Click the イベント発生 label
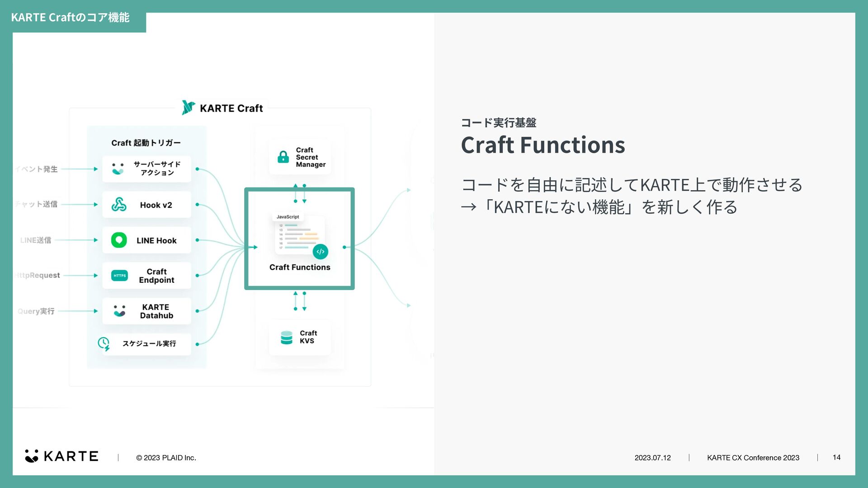This screenshot has width=868, height=488. [37, 169]
